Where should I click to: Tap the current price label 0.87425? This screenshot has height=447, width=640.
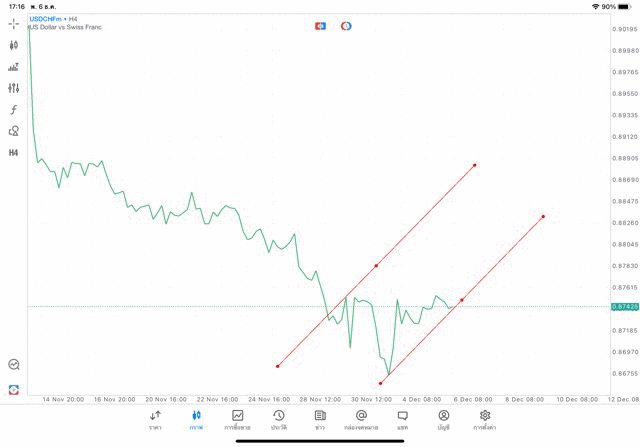tap(624, 307)
